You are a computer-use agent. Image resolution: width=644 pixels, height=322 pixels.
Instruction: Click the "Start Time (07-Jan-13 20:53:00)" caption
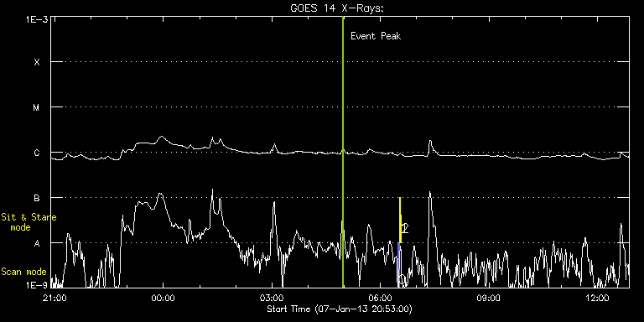point(340,309)
